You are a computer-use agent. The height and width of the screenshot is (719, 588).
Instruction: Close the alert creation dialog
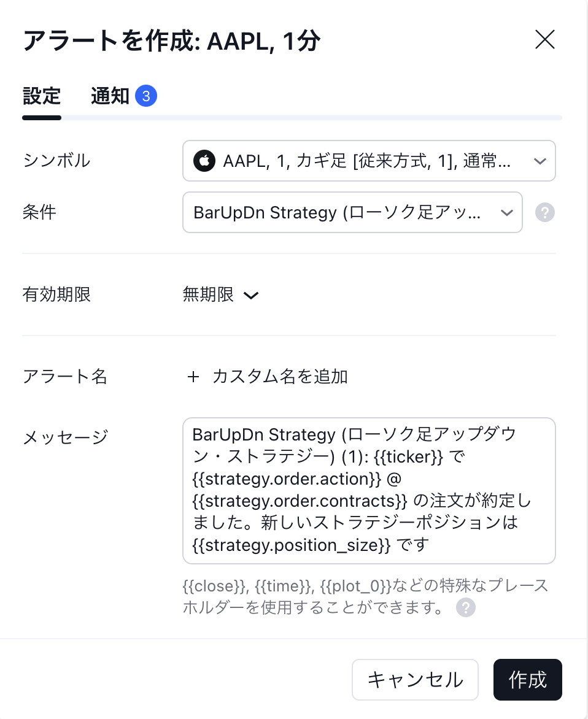(545, 40)
